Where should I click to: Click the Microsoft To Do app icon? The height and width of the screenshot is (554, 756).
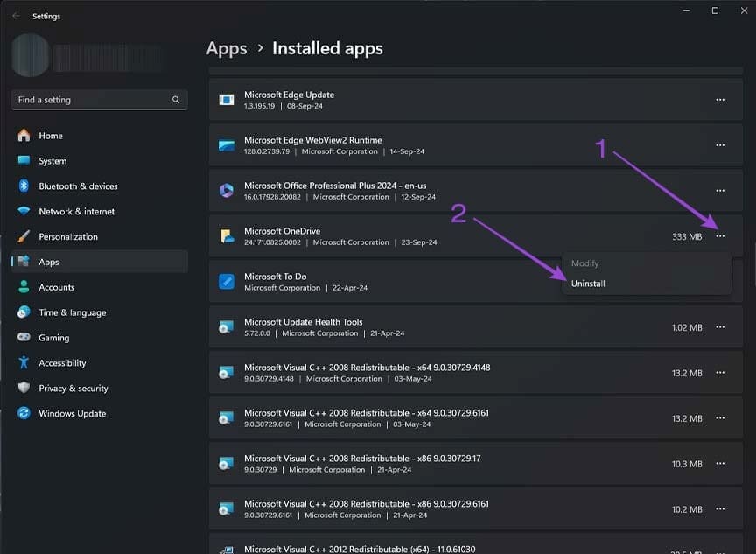point(226,282)
